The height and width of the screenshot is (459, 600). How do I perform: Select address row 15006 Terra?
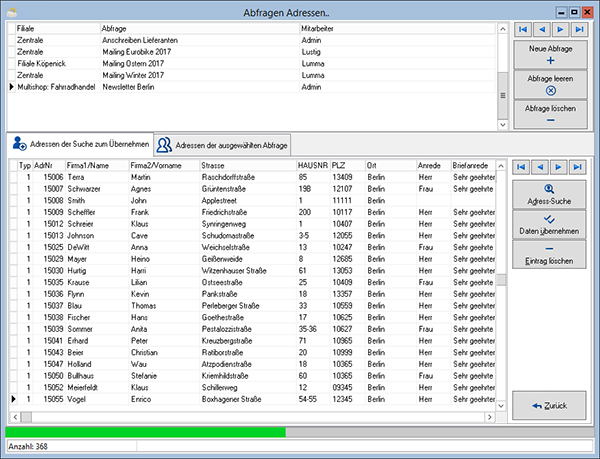[253, 177]
